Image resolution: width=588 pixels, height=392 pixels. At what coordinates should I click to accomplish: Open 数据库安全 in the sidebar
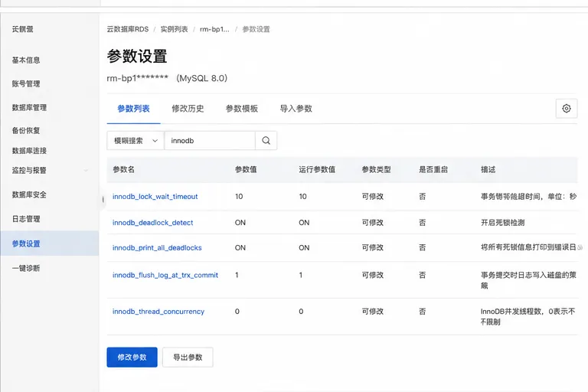pyautogui.click(x=29, y=194)
